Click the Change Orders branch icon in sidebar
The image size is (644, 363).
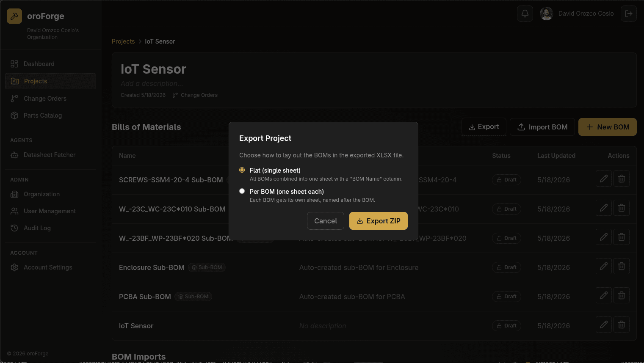(x=14, y=99)
